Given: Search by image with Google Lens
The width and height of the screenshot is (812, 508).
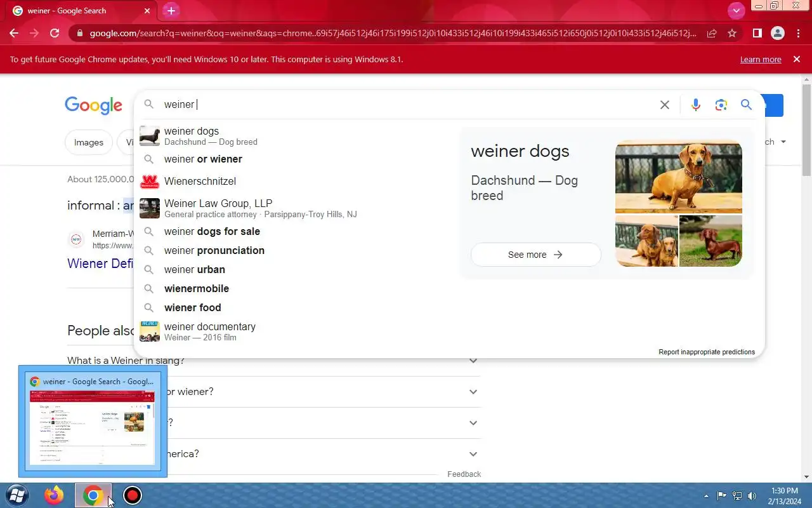Looking at the screenshot, I should pyautogui.click(x=721, y=105).
